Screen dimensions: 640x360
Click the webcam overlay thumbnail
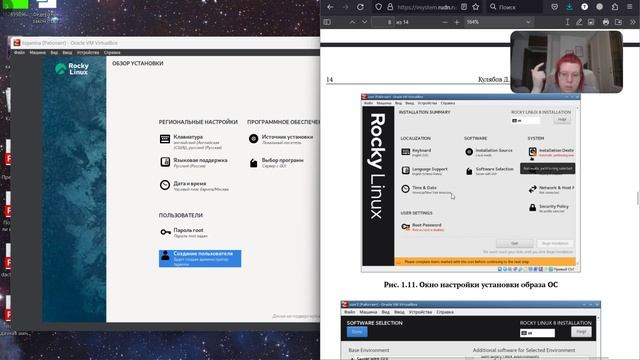click(567, 62)
